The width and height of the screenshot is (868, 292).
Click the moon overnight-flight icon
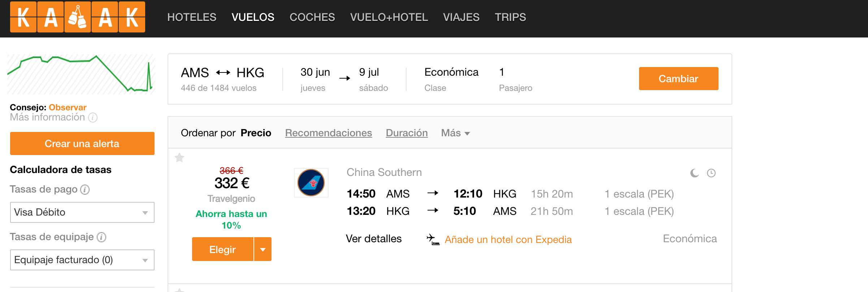click(694, 173)
